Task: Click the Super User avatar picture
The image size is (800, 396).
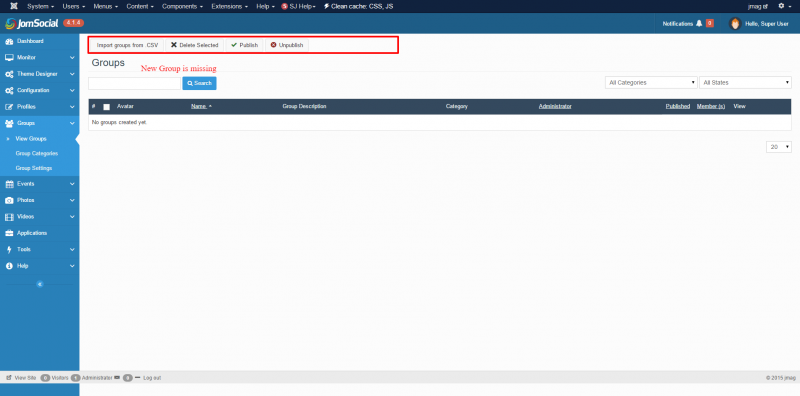Action: tap(735, 23)
